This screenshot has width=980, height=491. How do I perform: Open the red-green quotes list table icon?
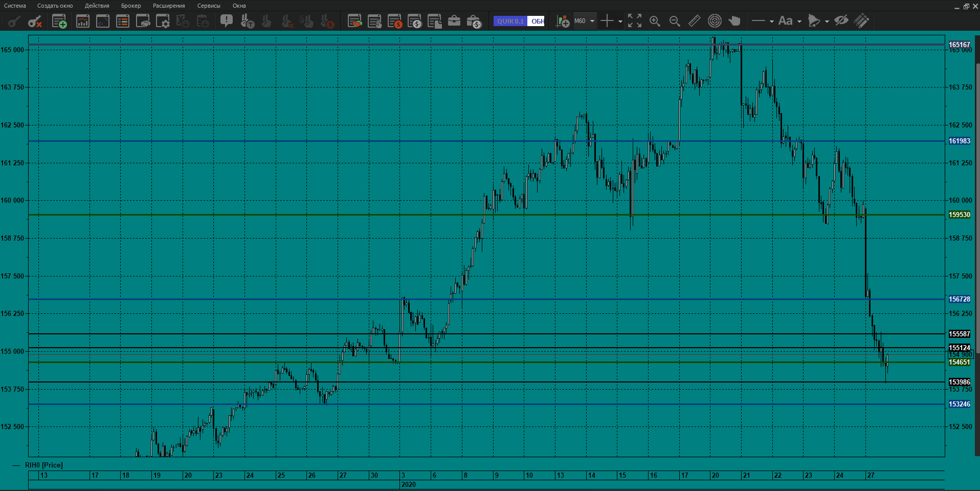click(123, 21)
